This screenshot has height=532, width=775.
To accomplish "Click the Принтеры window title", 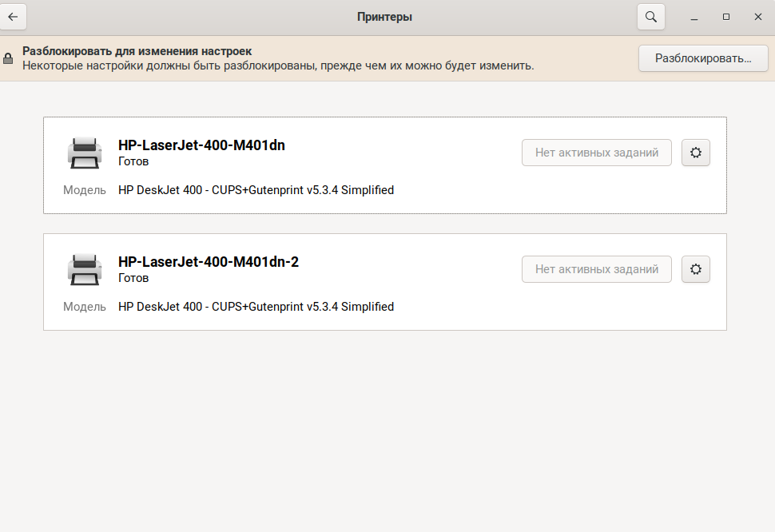I will (384, 17).
